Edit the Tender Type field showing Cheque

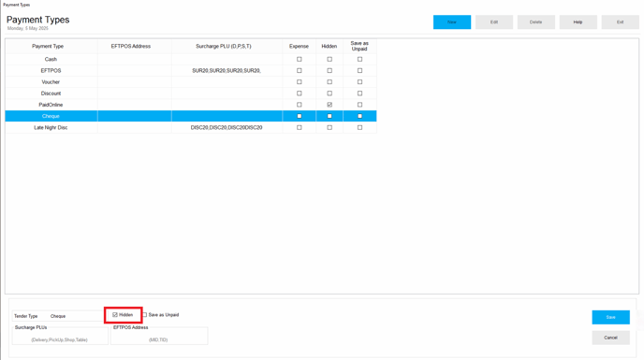pos(76,316)
